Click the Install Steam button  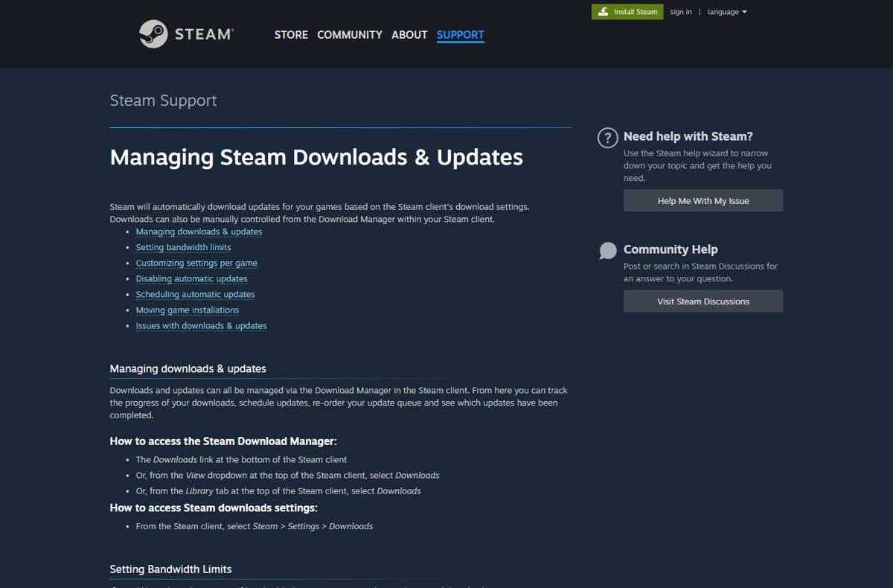627,12
